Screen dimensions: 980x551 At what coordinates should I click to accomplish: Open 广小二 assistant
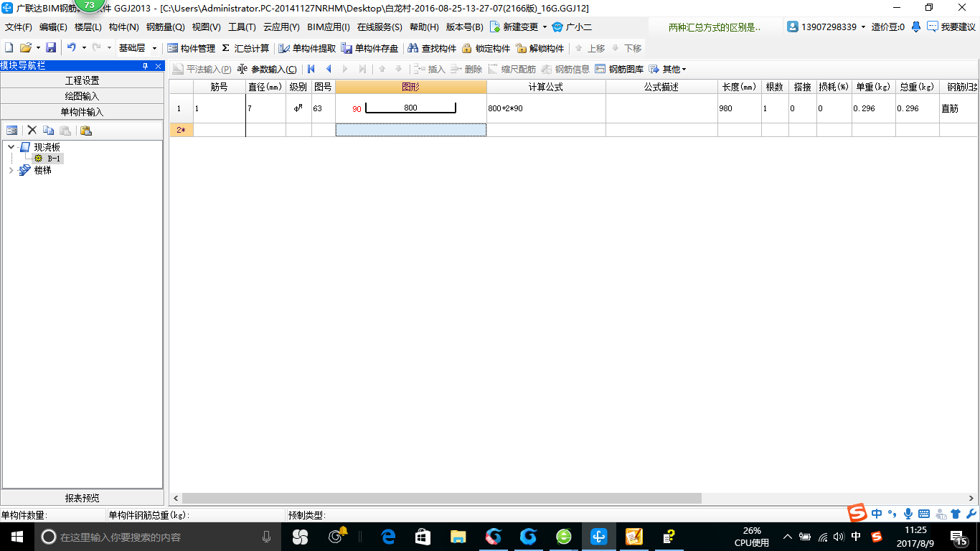pos(572,27)
